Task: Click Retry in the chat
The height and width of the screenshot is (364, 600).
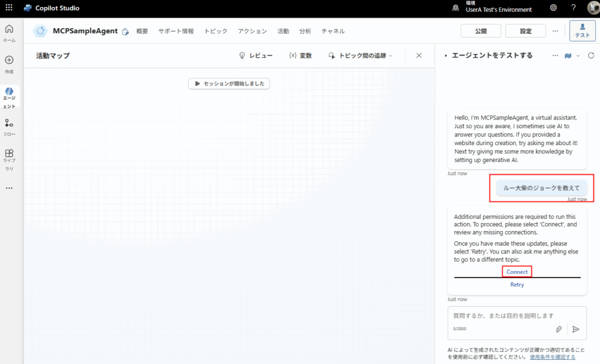Action: (517, 284)
